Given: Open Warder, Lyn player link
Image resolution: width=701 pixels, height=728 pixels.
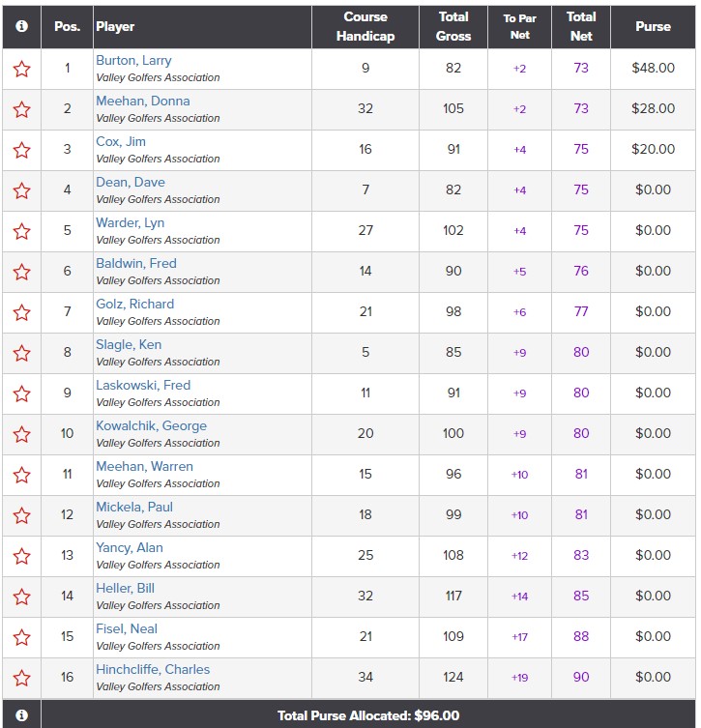Looking at the screenshot, I should (130, 223).
